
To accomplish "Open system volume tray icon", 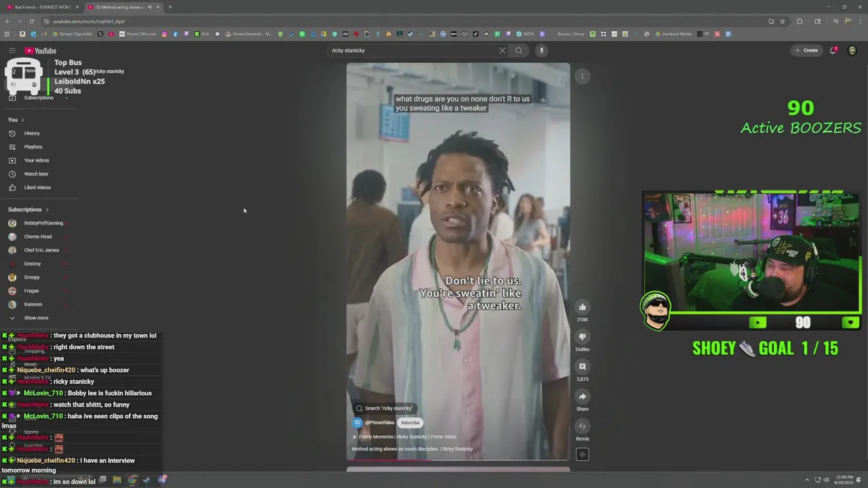I will [826, 481].
